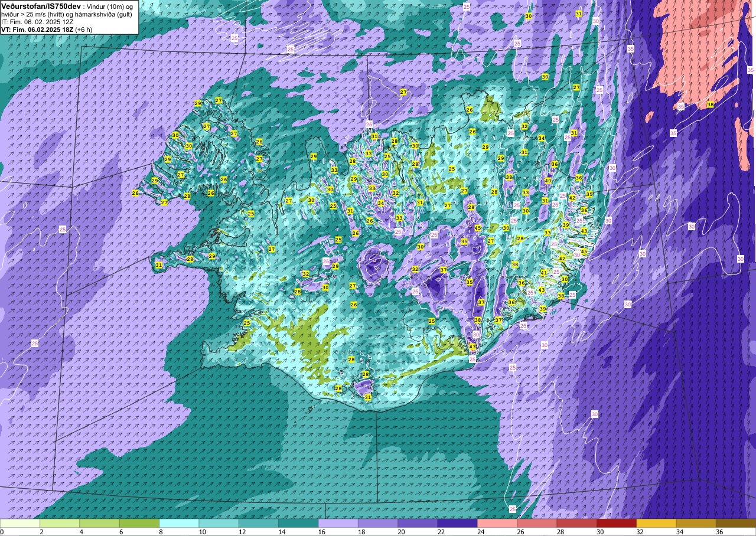Pick the 18–20 m/s medium purple legend swatch
This screenshot has height=536, width=756.
coord(378,523)
